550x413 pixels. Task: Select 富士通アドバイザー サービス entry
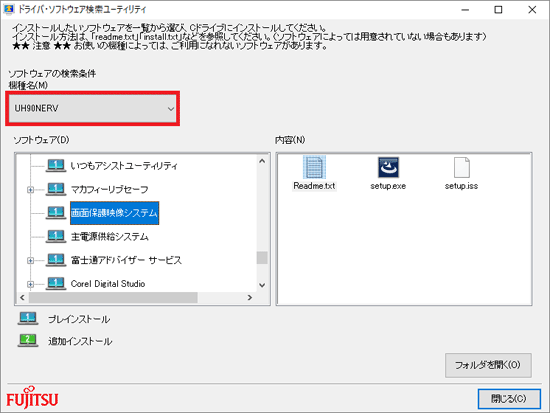(126, 260)
